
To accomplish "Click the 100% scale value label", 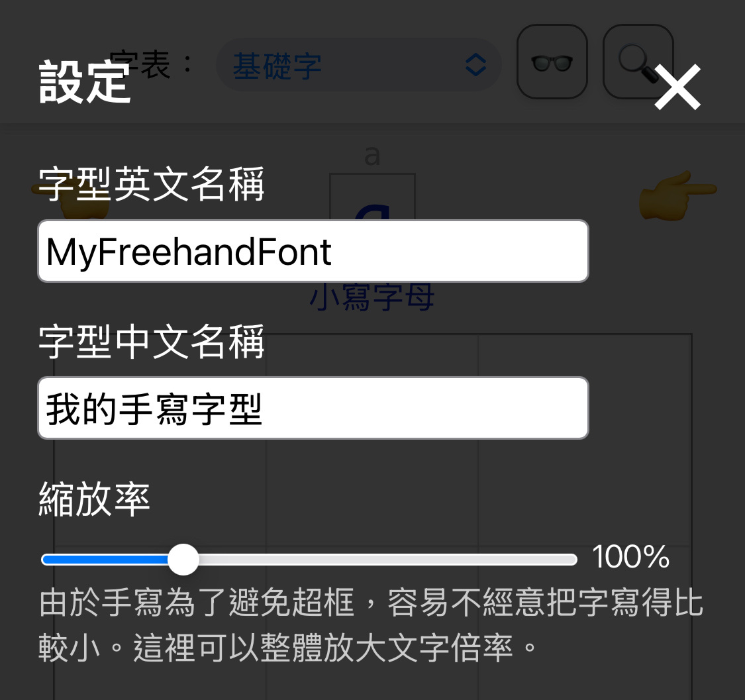I will (x=630, y=556).
